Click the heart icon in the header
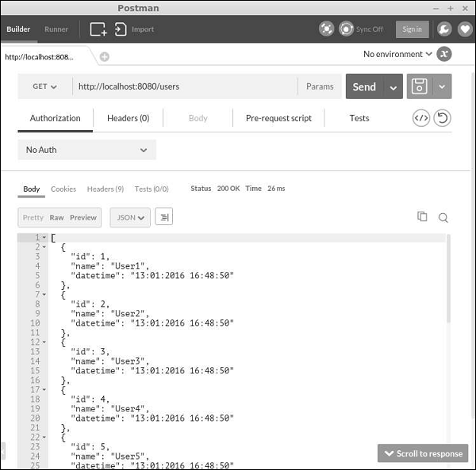Image resolution: width=476 pixels, height=470 pixels. pos(465,29)
